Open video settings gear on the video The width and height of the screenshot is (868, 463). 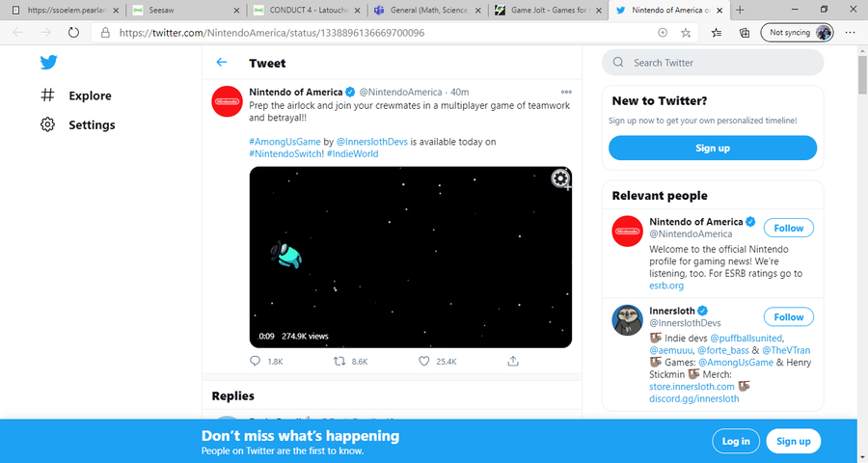pos(560,178)
